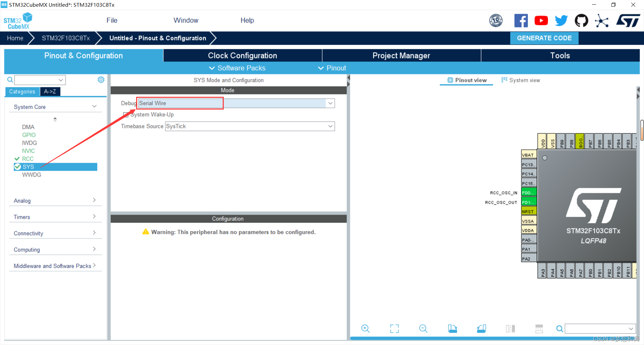Click the ST logo in top bar
The height and width of the screenshot is (345, 644).
628,20
